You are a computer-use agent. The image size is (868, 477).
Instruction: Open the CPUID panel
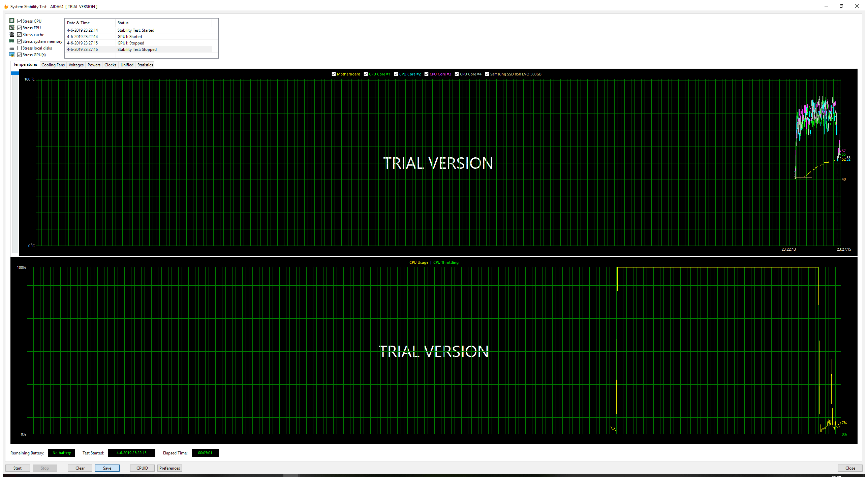point(142,468)
